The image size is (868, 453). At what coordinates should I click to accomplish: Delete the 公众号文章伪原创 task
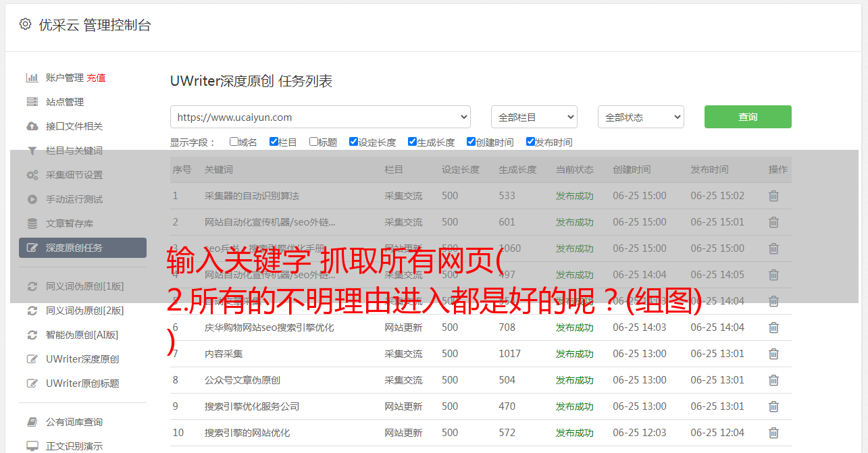[773, 380]
